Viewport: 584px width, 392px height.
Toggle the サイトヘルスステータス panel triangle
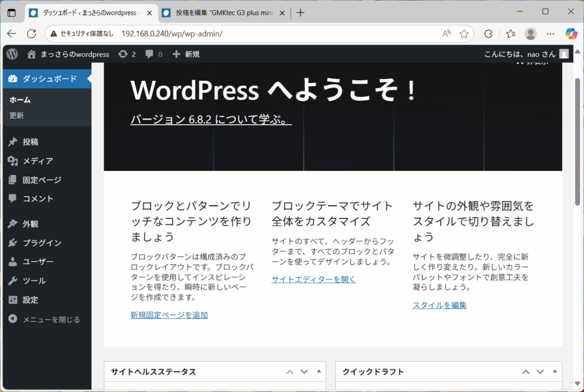point(318,371)
